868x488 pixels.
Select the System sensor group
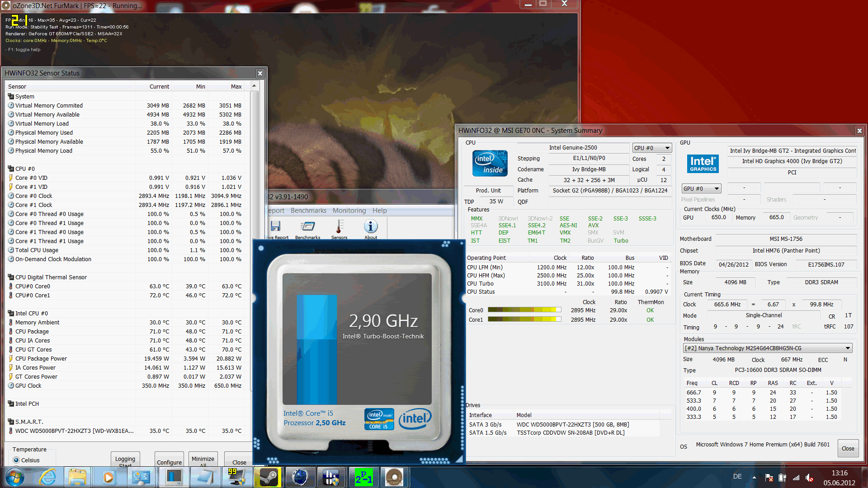25,96
